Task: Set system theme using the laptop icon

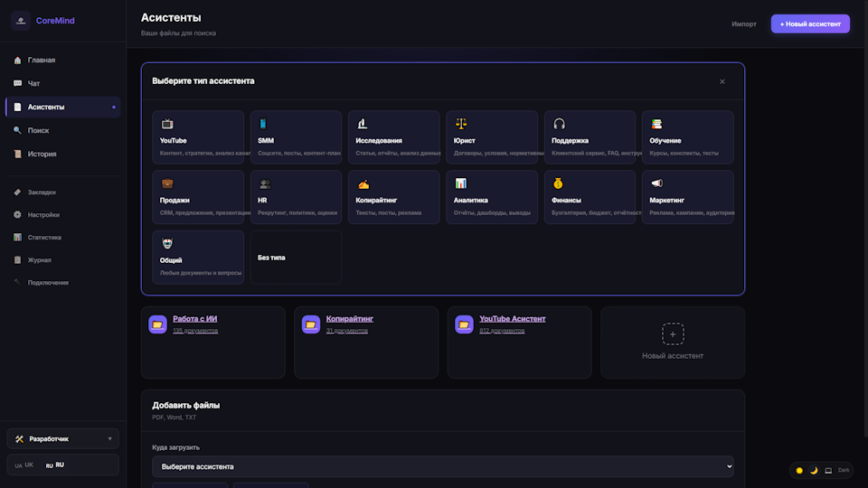Action: pos(828,470)
